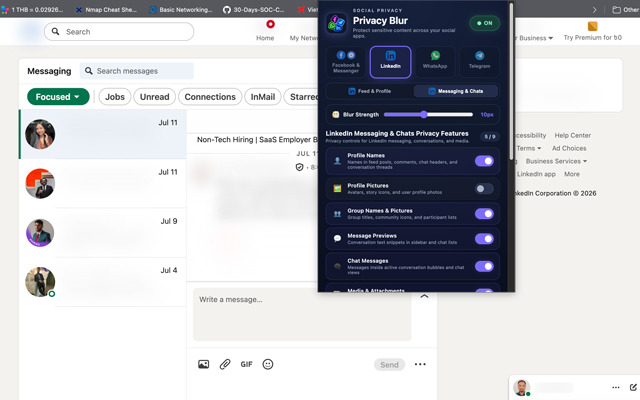Select the Messaging & Chats sub-tab
Image resolution: width=640 pixels, height=400 pixels.
[x=456, y=91]
